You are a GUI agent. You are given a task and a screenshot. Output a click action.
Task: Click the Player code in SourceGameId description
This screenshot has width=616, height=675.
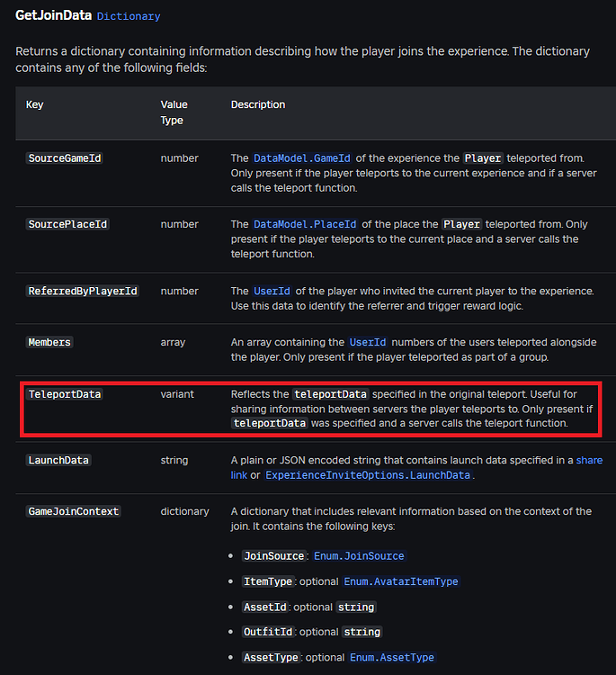point(483,158)
